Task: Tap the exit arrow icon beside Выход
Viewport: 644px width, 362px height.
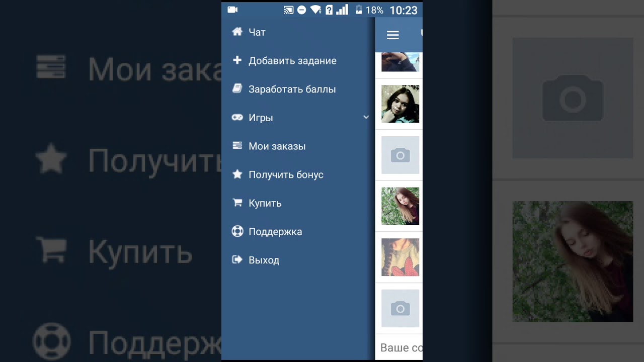Action: pos(237,260)
